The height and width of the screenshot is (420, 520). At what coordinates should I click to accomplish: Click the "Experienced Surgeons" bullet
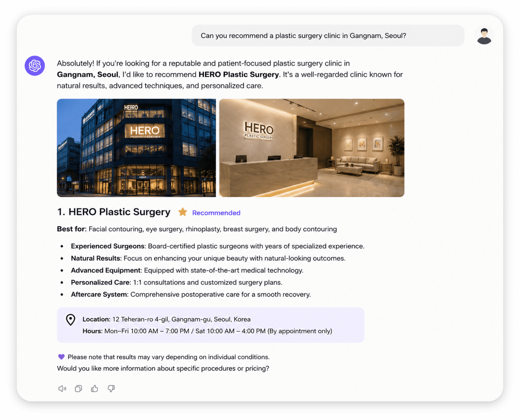tap(218, 246)
